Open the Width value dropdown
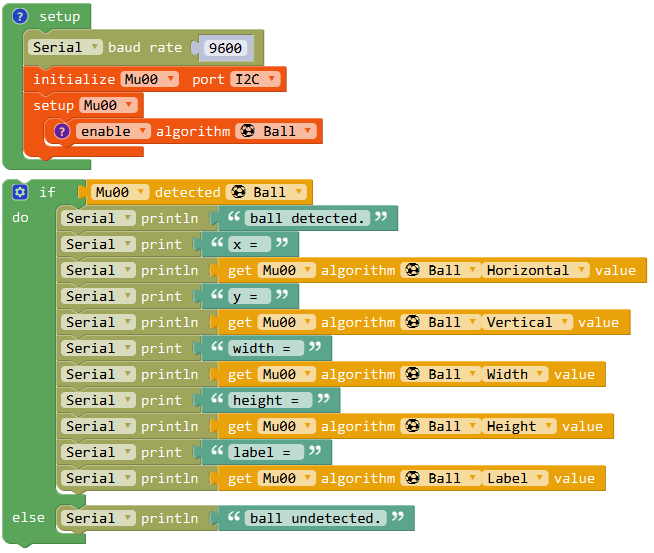This screenshot has height=553, width=654. pyautogui.click(x=515, y=374)
